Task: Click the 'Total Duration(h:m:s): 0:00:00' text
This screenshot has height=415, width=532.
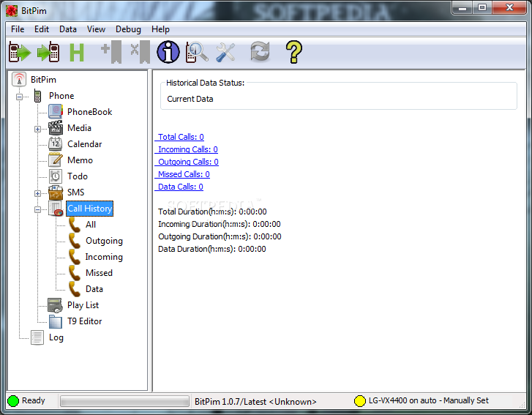Action: click(x=212, y=212)
